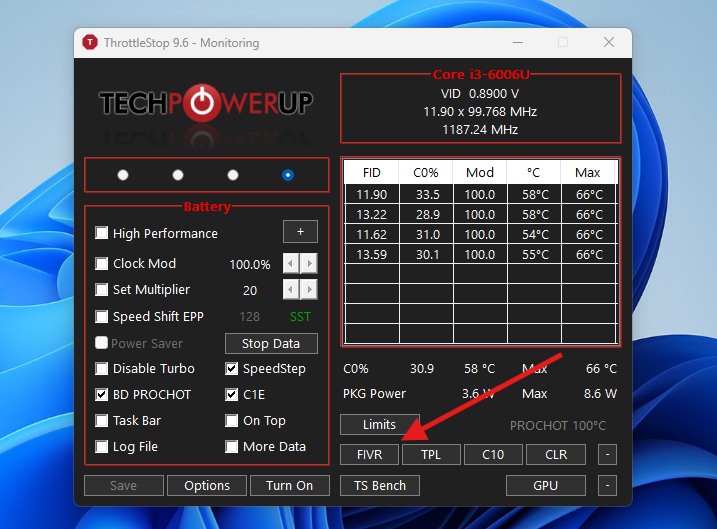Viewport: 717px width, 529px height.
Task: Click the C0% value 33.5 cell
Action: coord(427,195)
